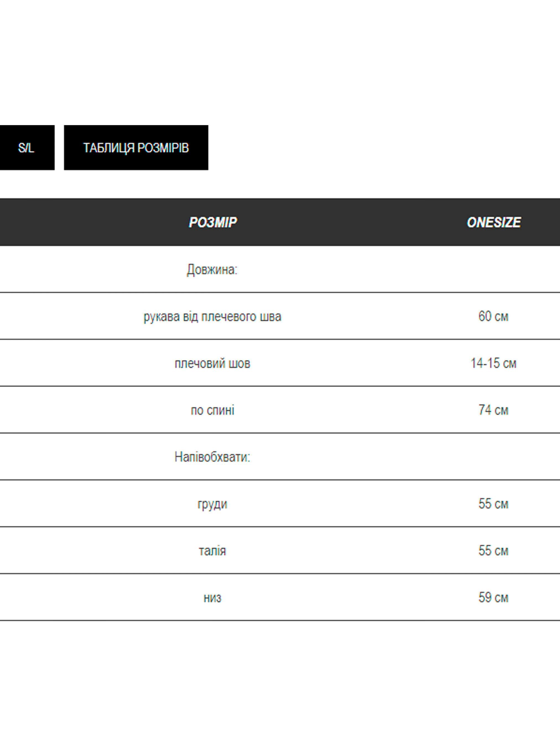
Task: Click the 55 см value for талія
Action: [493, 551]
